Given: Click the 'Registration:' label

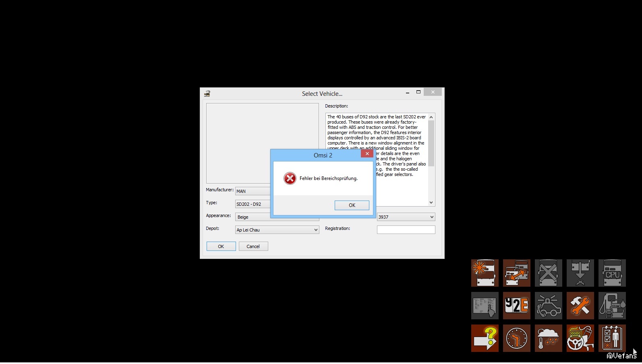Looking at the screenshot, I should pyautogui.click(x=338, y=228).
